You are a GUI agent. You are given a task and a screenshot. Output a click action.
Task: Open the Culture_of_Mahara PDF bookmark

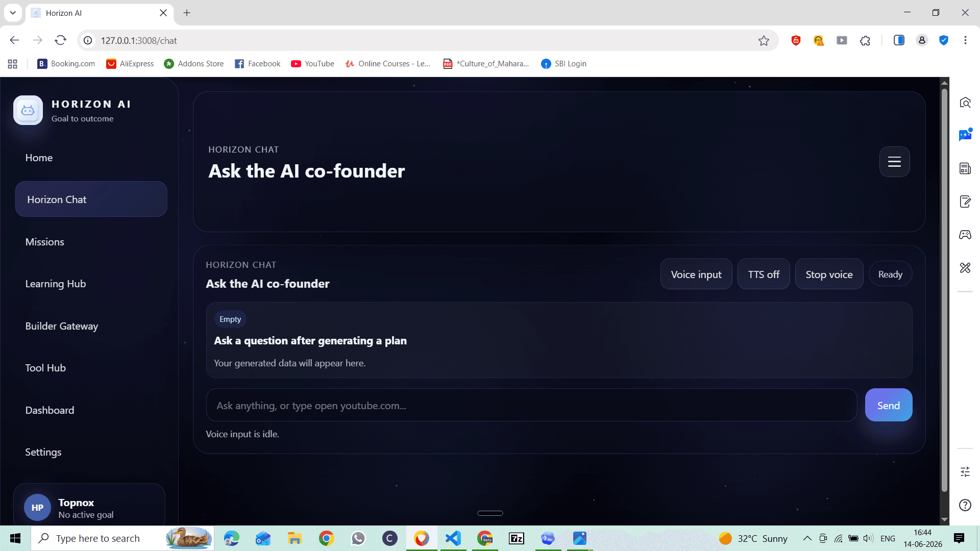pos(486,64)
